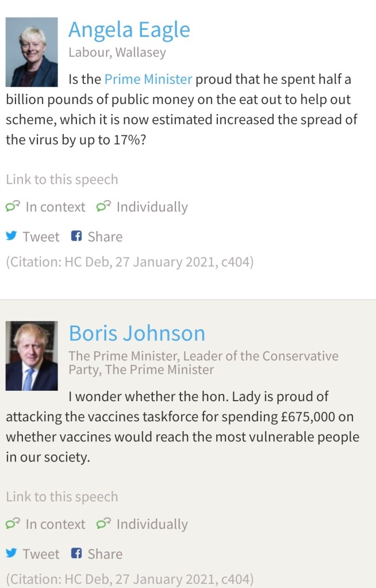Screen dimensions: 376x588
Task: View Boris Johnson's speech individually
Action: 152,524
